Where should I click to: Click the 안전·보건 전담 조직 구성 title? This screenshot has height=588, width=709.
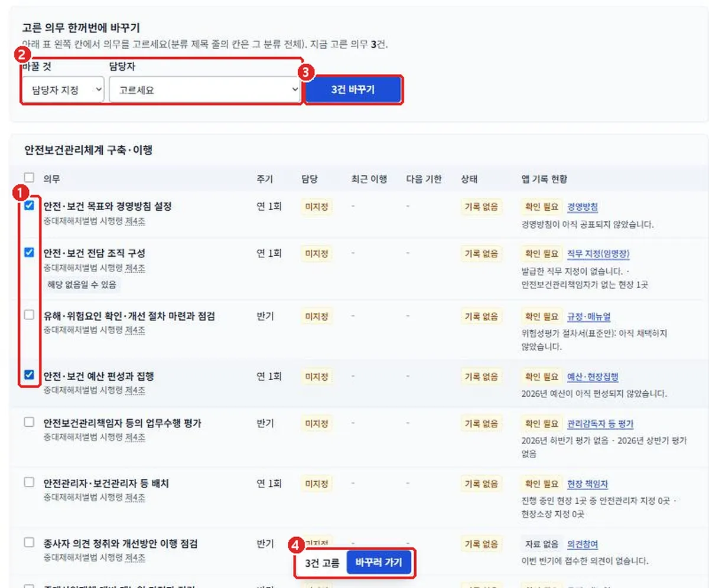pos(95,253)
